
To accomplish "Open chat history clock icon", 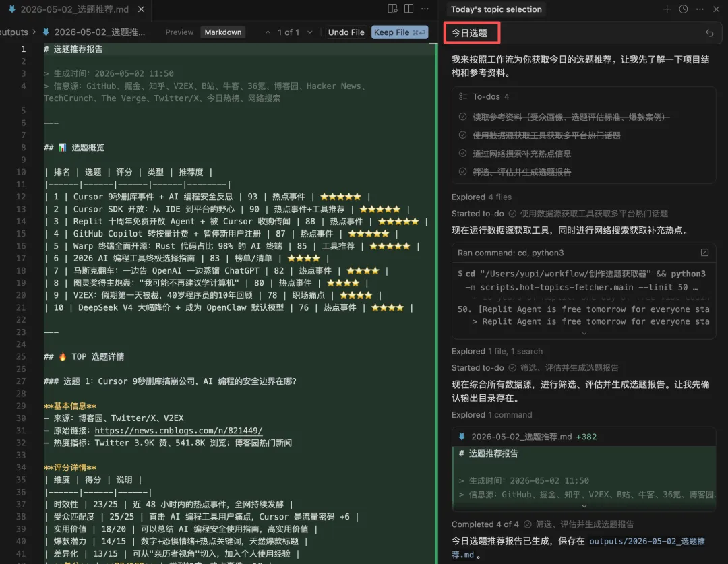I will 684,9.
